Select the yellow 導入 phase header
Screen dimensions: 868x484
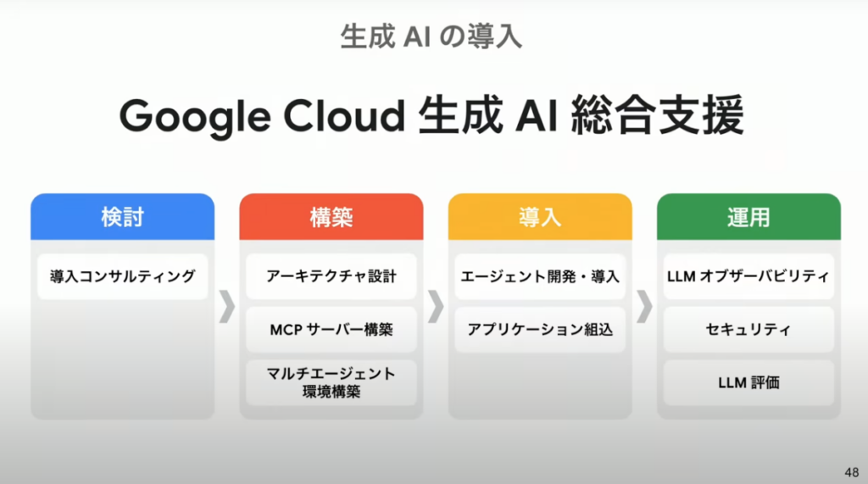pyautogui.click(x=540, y=216)
